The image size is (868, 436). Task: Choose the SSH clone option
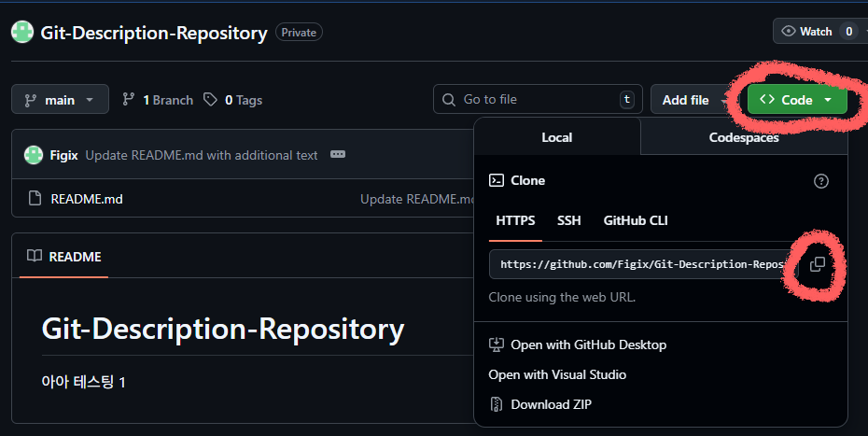tap(568, 220)
